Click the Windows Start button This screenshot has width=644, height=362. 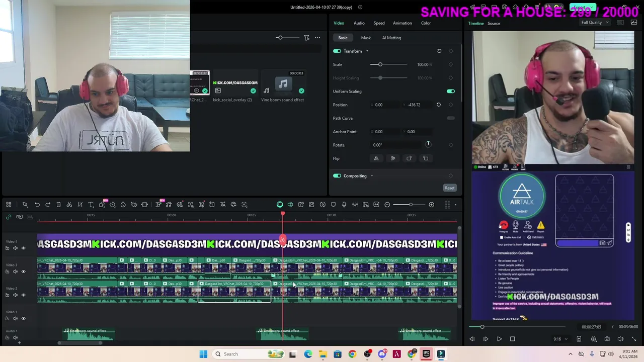[x=203, y=354]
